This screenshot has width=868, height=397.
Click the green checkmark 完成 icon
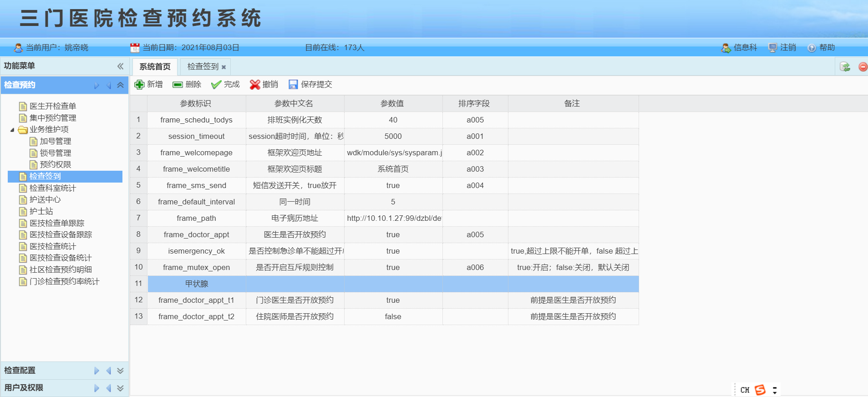point(216,85)
